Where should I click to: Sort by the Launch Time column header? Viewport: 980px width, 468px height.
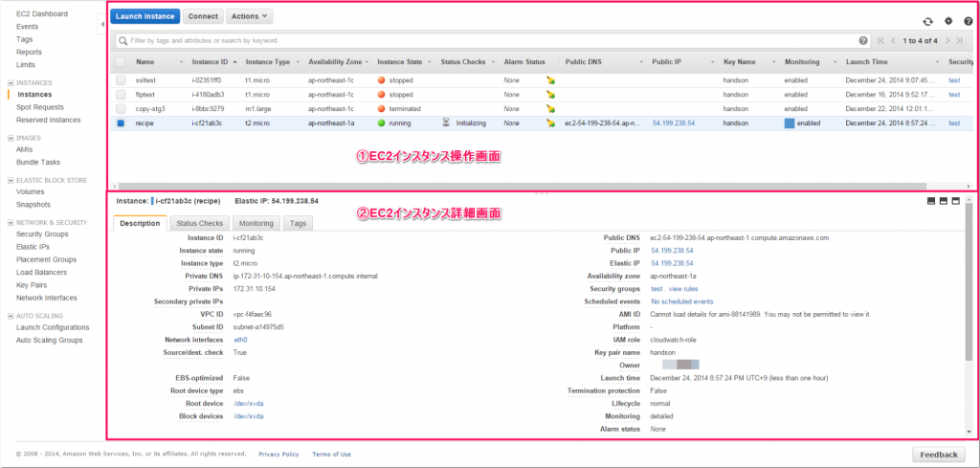tap(865, 62)
